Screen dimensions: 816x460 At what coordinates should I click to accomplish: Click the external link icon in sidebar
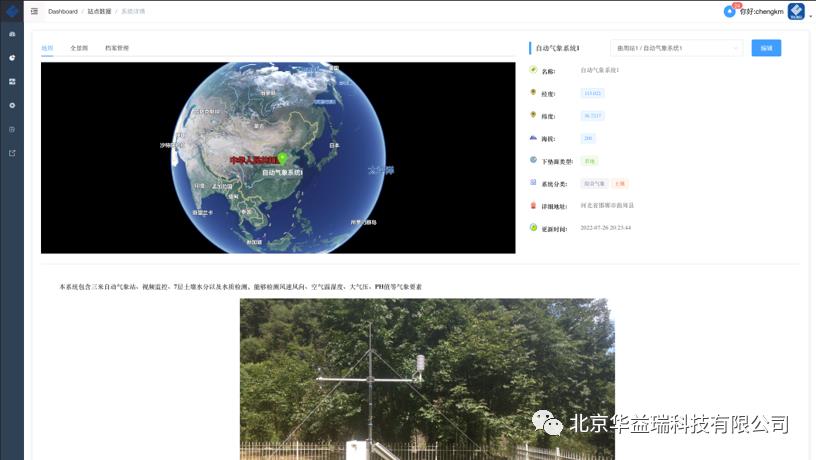click(x=12, y=153)
